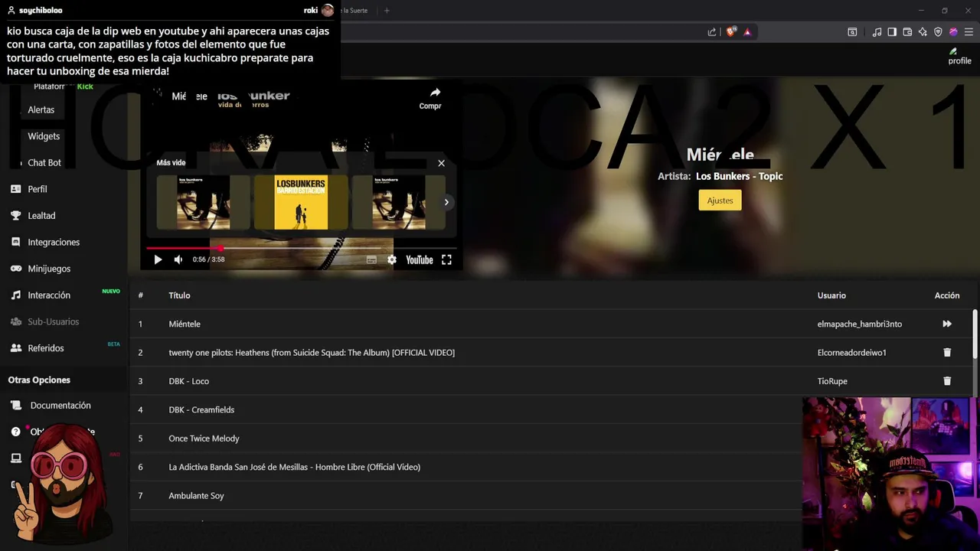
Task: Click the Referidos people icon
Action: [x=15, y=348]
